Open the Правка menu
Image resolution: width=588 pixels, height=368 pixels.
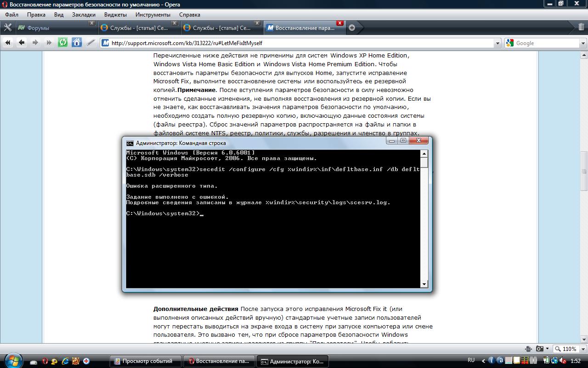36,15
